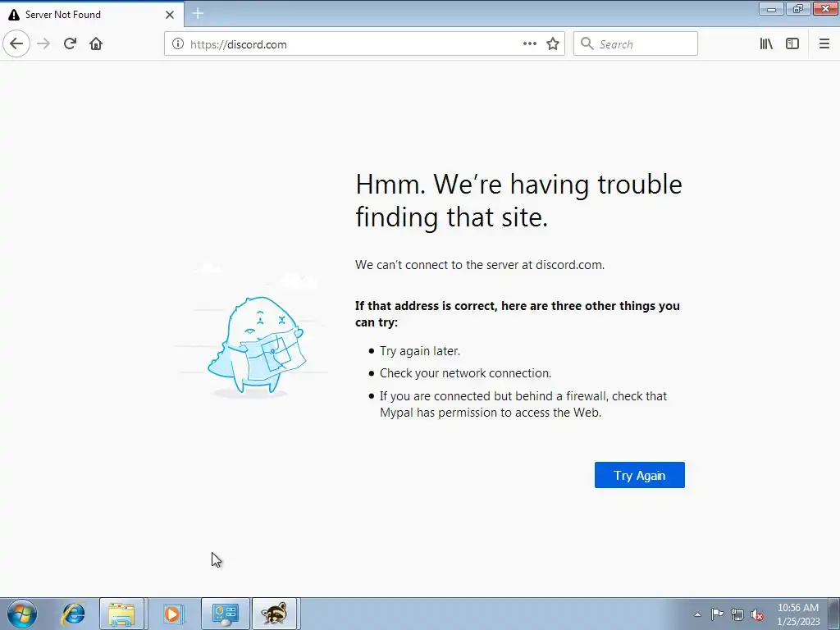Open the Control Panel taskbar item
The image size is (840, 630).
[225, 614]
